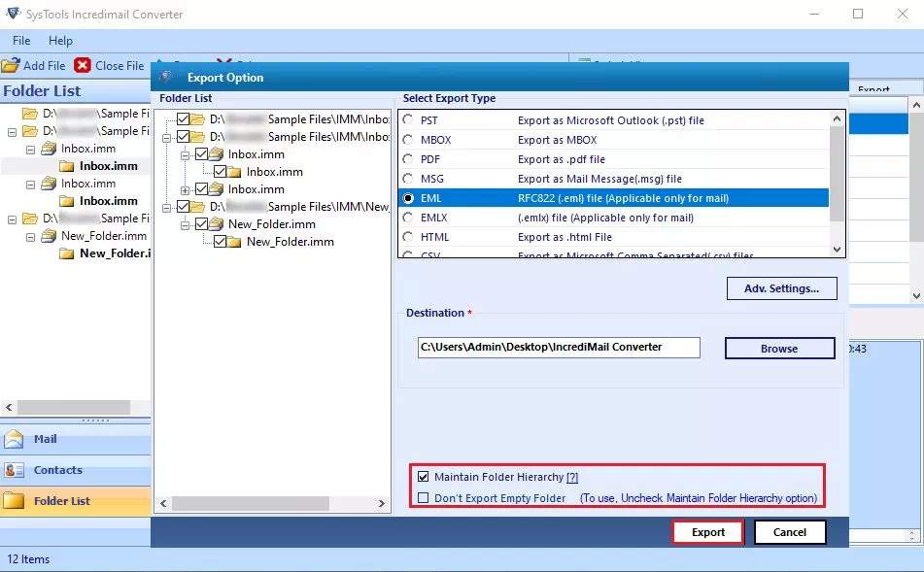Click Close File in toolbar
924x572 pixels.
(x=110, y=65)
